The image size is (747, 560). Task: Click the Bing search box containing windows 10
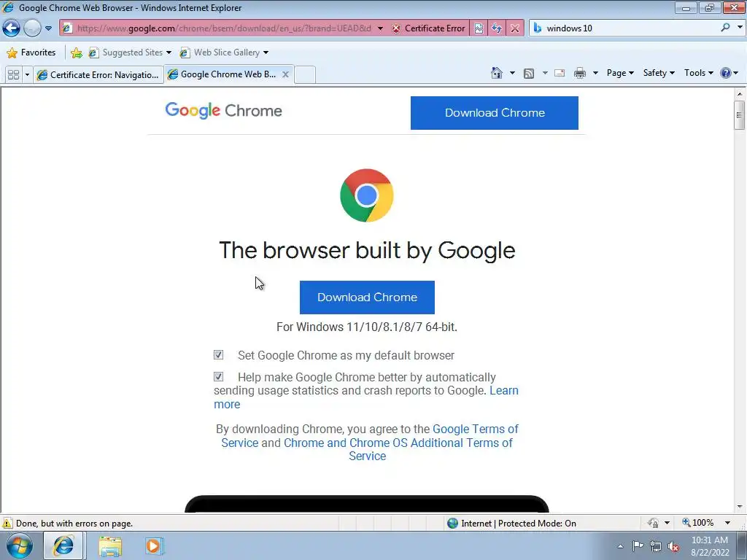pyautogui.click(x=624, y=28)
